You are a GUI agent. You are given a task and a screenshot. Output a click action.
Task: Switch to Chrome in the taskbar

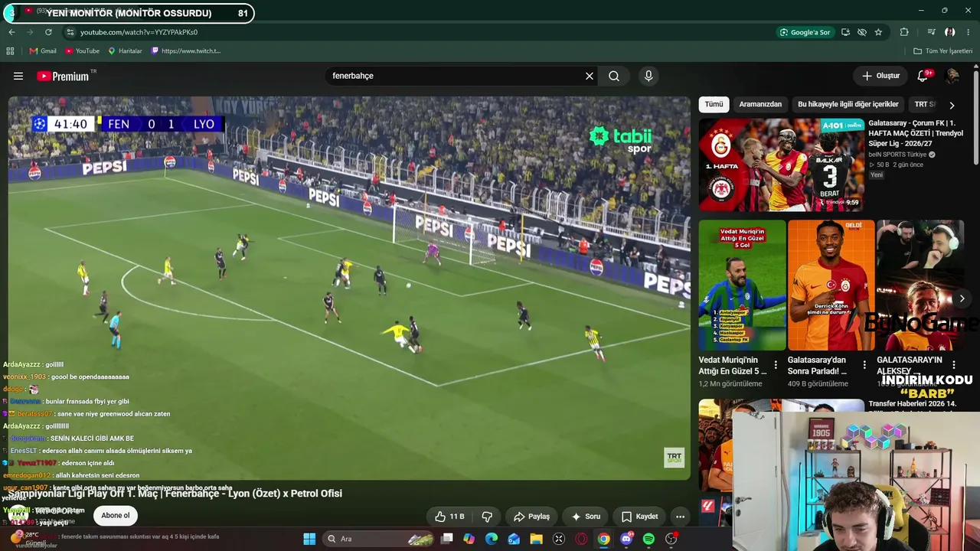click(604, 539)
